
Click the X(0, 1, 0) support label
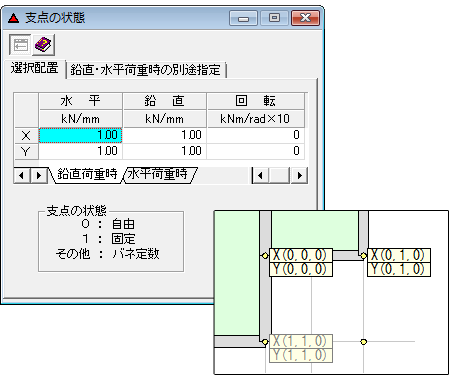click(x=399, y=255)
